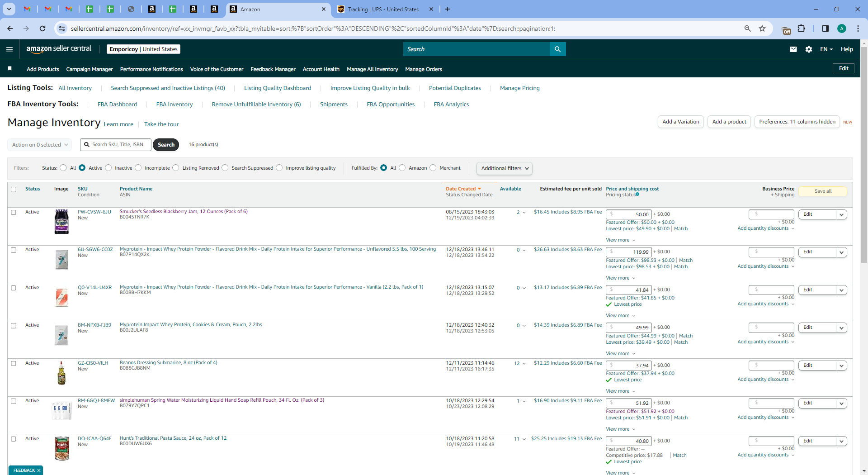
Task: Click the pricing status info icon
Action: (637, 195)
